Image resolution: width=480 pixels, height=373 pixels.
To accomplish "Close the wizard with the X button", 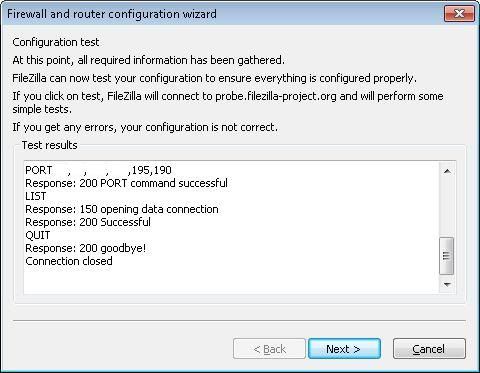I will click(x=459, y=14).
